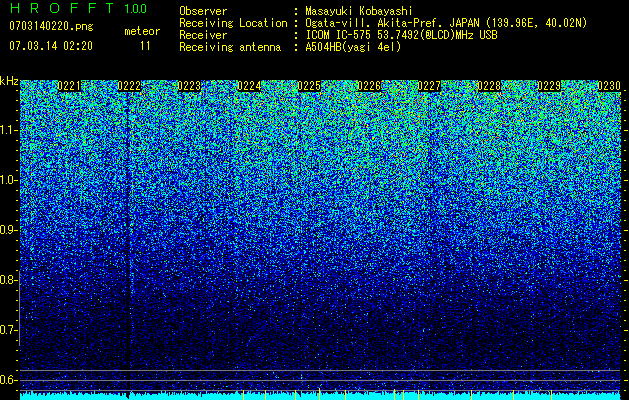Click the 'Observer' field label
Screen dimensions: 629x400
click(x=203, y=11)
